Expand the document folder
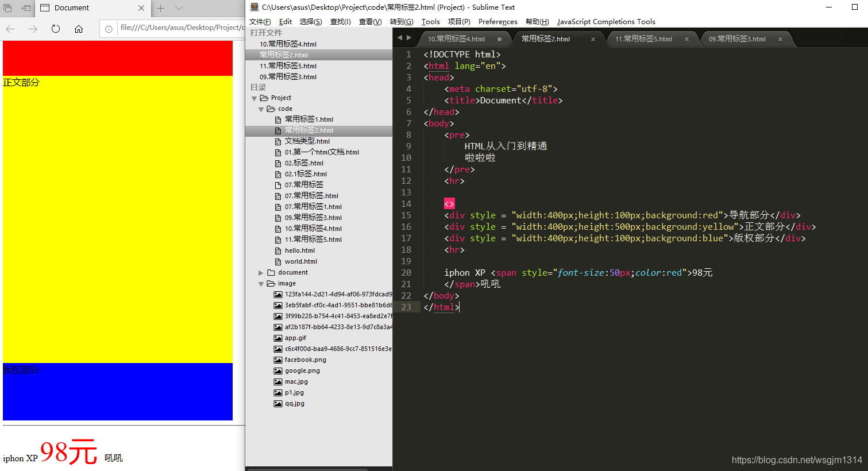The height and width of the screenshot is (471, 868). [x=261, y=273]
